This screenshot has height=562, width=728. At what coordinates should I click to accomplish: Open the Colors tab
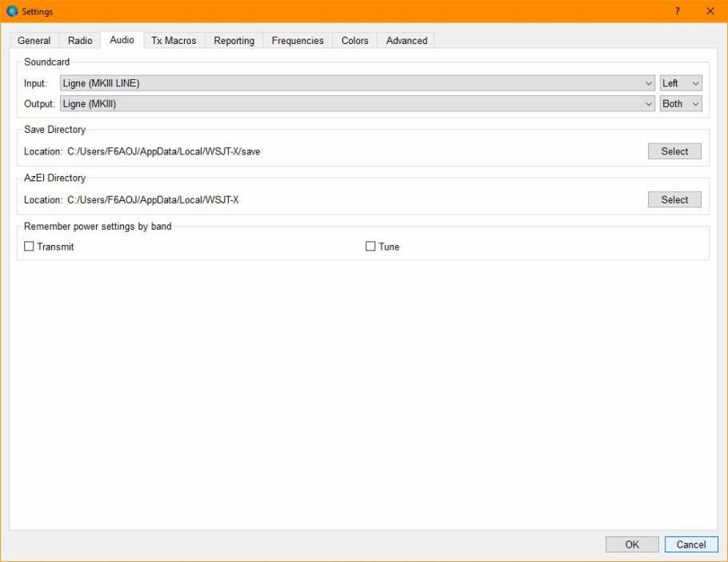click(355, 41)
